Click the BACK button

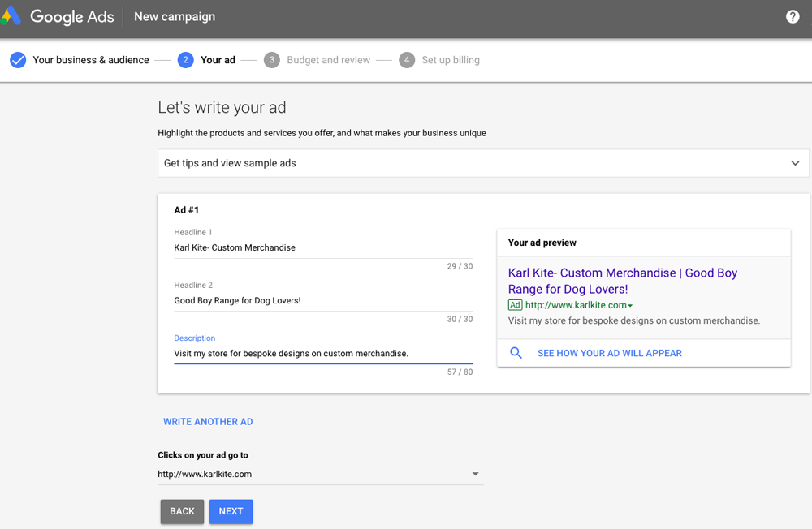[x=182, y=511]
